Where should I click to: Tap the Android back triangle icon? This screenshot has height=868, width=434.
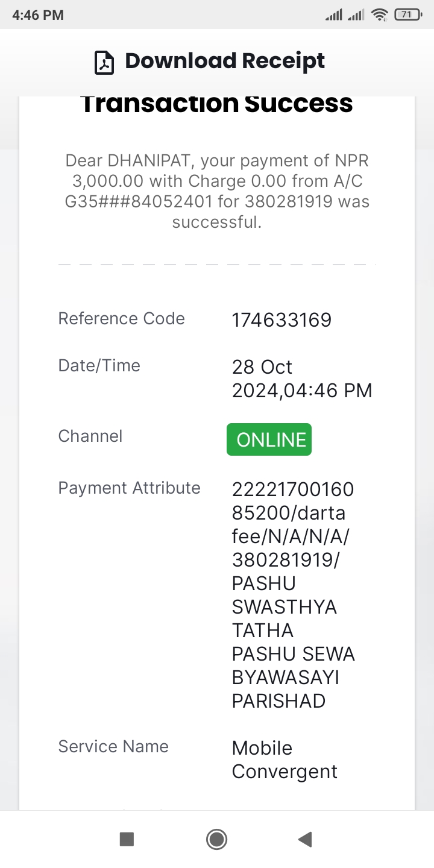[305, 839]
